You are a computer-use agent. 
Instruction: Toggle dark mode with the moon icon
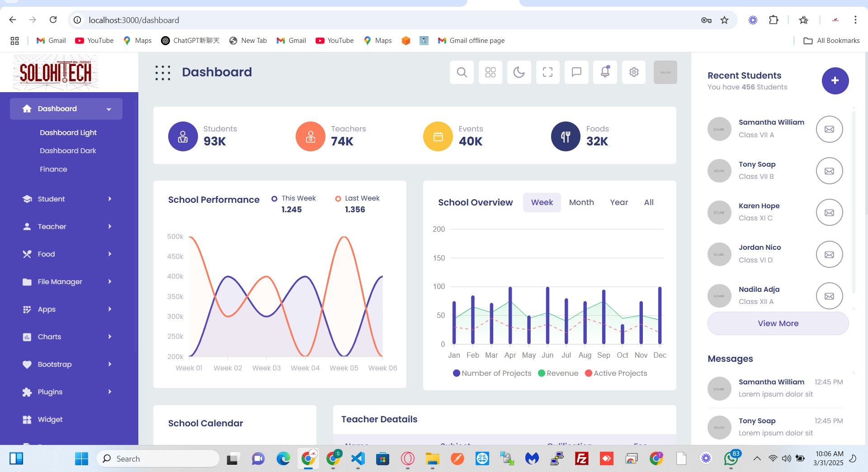click(519, 72)
